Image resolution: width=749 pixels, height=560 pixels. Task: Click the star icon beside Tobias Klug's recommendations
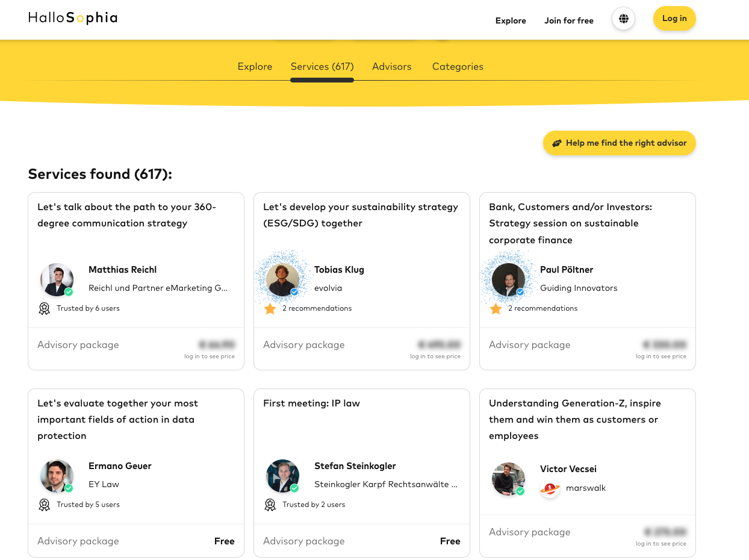(270, 308)
